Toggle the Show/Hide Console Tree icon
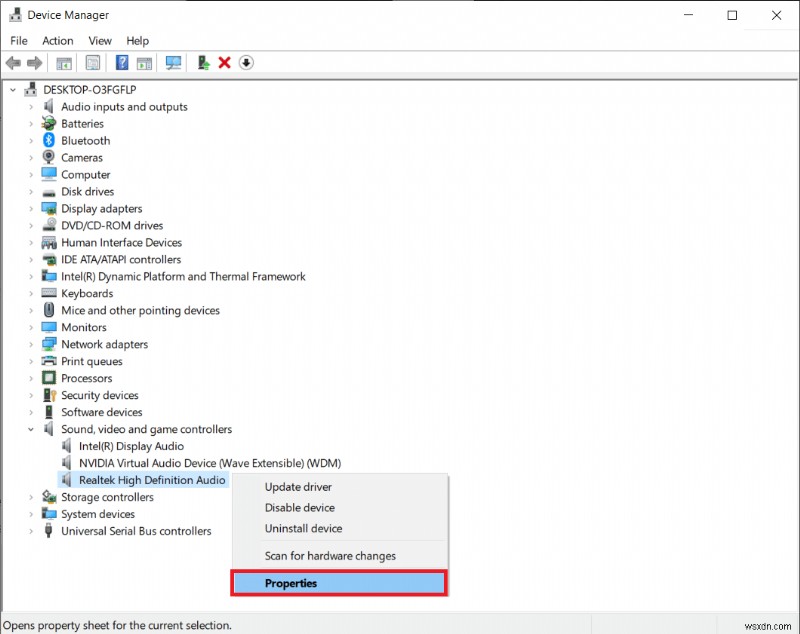 64,62
